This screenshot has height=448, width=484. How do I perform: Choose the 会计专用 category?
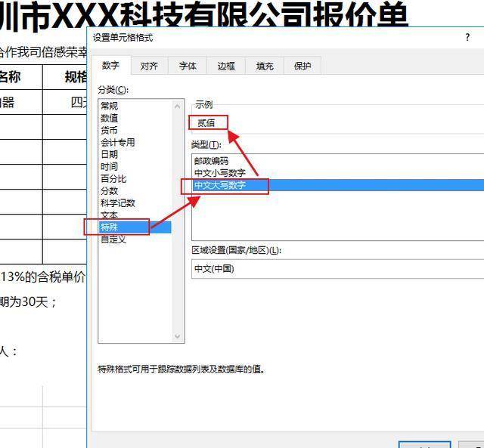pos(118,142)
